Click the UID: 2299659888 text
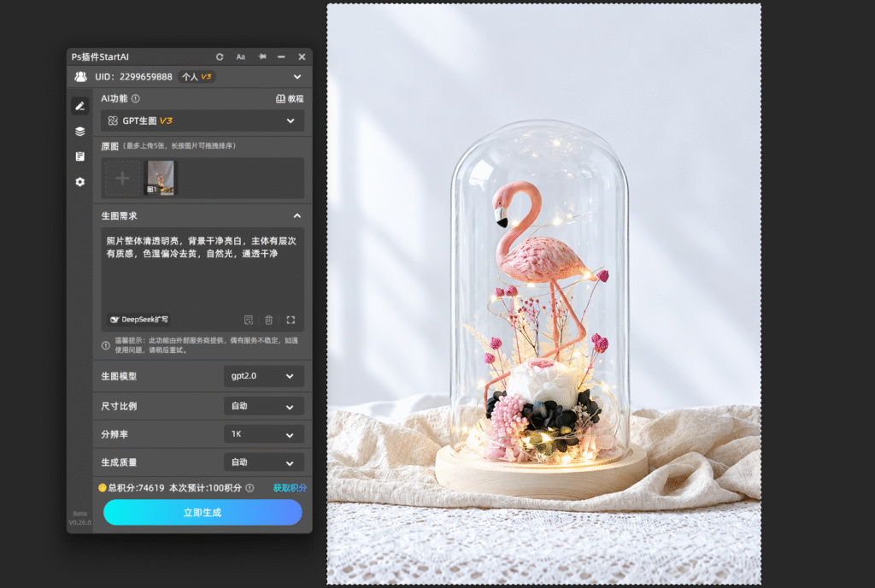This screenshot has width=875, height=588. coord(133,77)
